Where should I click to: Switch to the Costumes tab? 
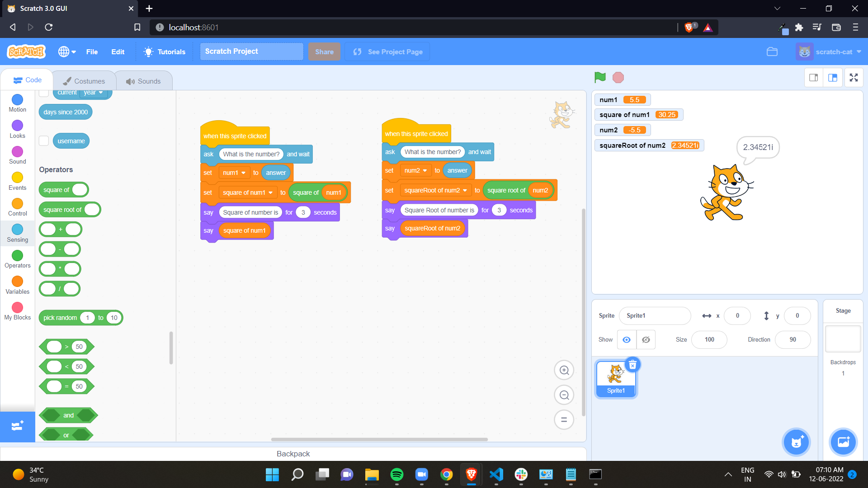[84, 81]
